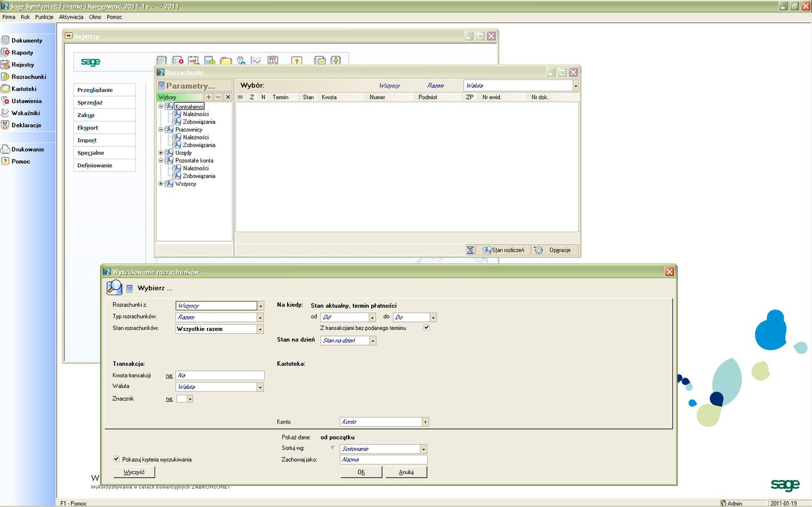Click the VAT register toolbar icon

(193, 60)
